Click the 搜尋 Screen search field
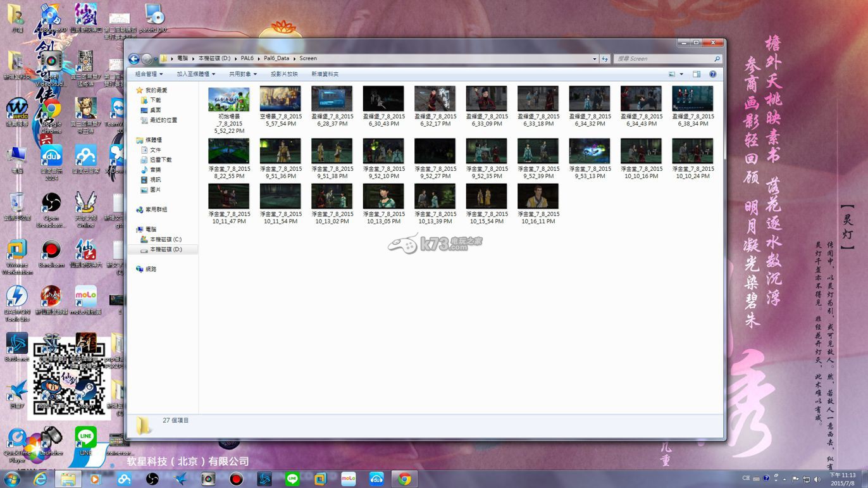 click(667, 58)
